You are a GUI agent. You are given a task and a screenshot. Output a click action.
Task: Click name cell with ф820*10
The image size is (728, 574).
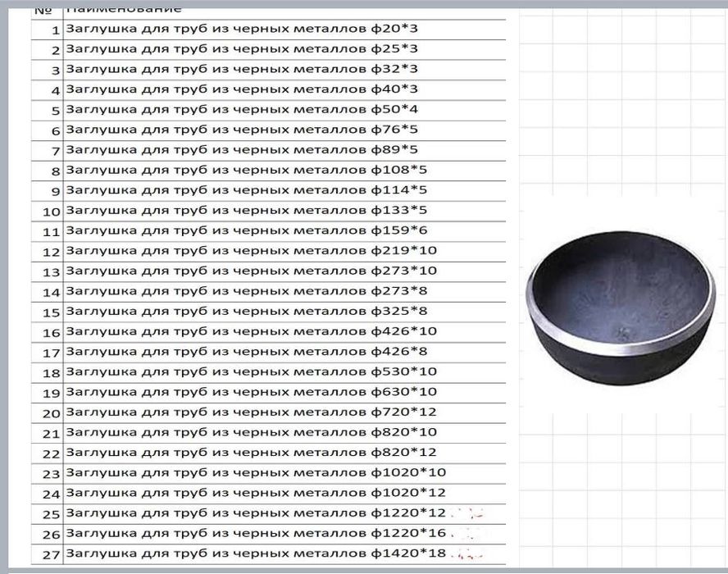284,434
